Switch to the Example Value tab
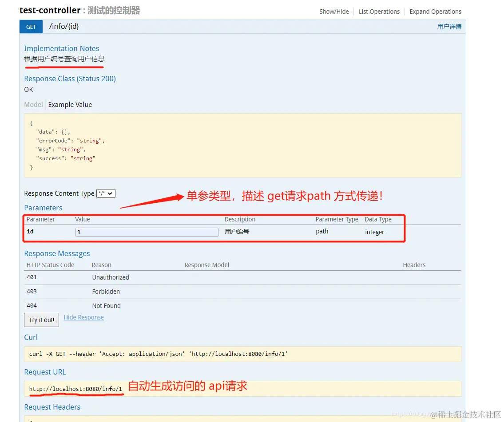 [x=70, y=105]
